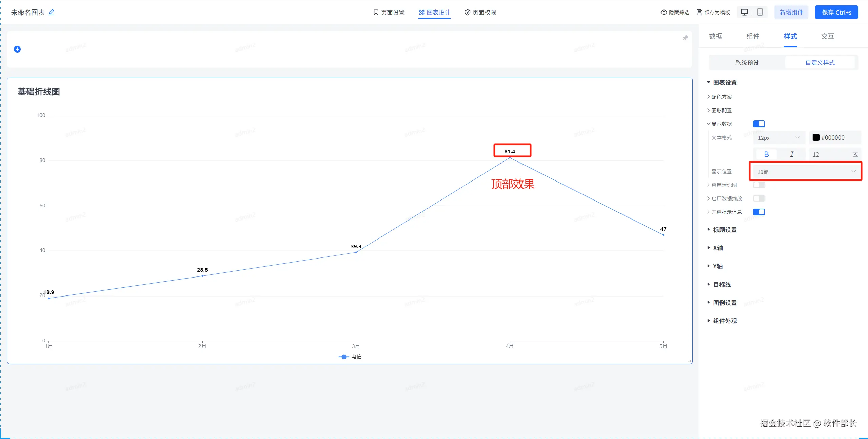
Task: Switch to mobile device preview icon
Action: click(760, 12)
